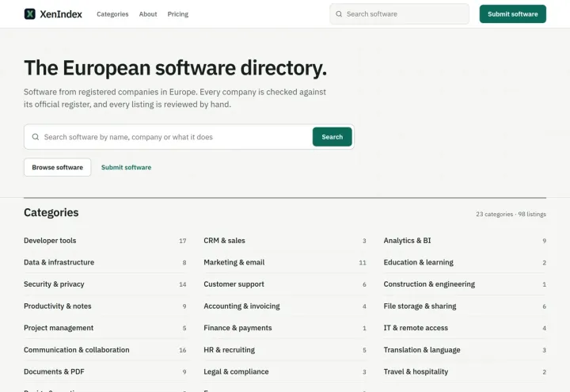The height and width of the screenshot is (392, 570).
Task: Open the Education & learning category
Action: [465, 263]
